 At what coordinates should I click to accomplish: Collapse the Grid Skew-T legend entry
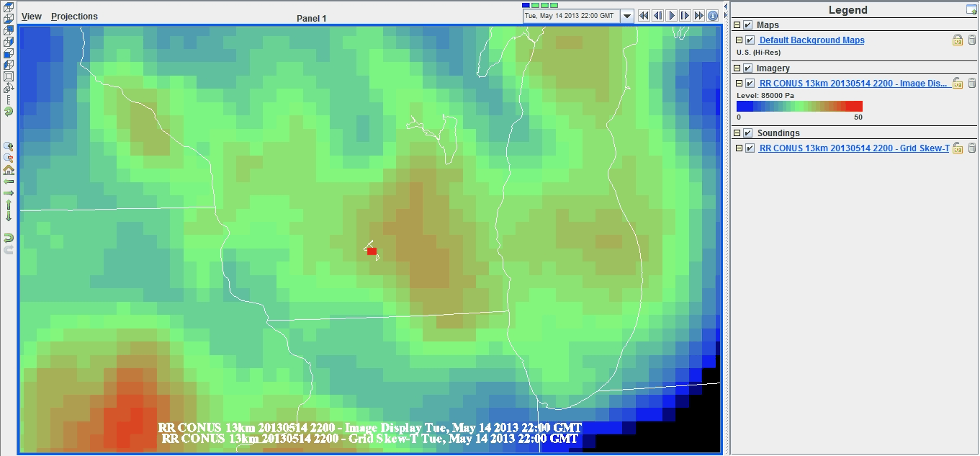click(740, 148)
